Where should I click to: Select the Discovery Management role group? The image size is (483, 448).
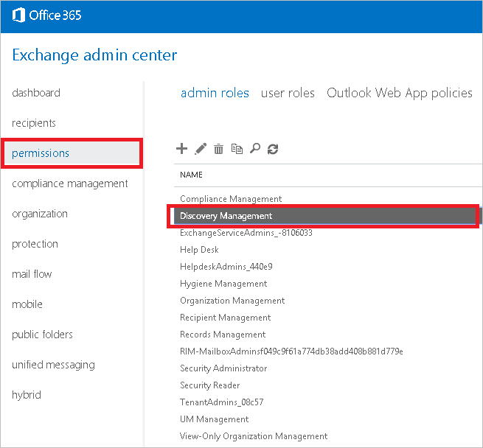point(324,216)
